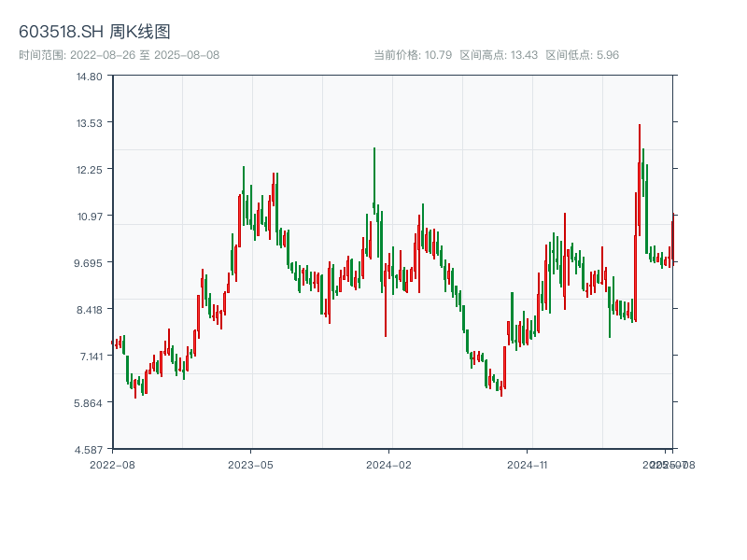Select the period high label 区间高点: 13.43
The width and height of the screenshot is (747, 560).
pyautogui.click(x=499, y=55)
